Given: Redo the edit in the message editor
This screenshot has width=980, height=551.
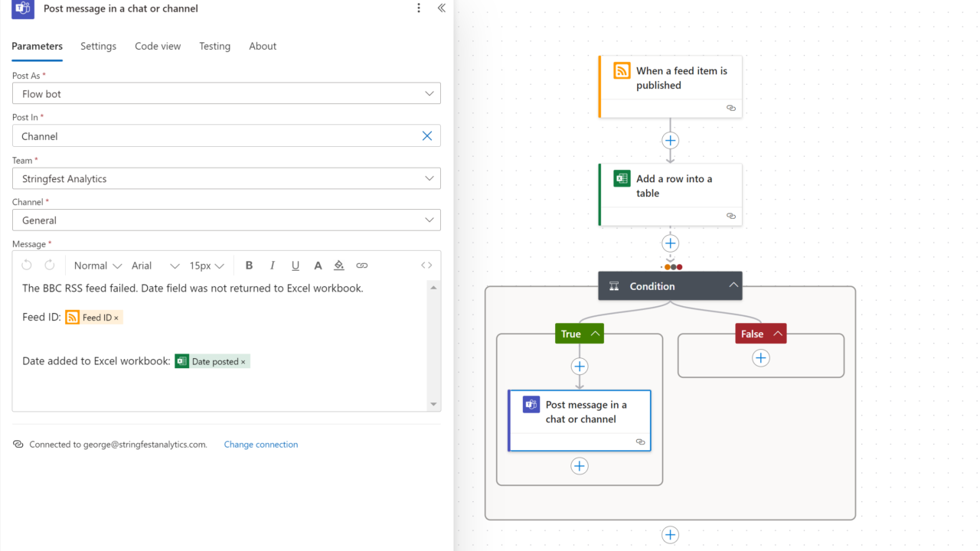Looking at the screenshot, I should (x=50, y=266).
